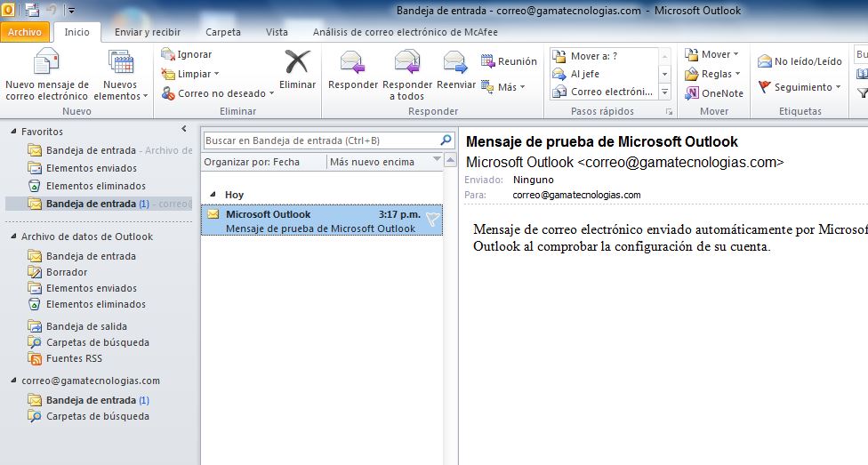The image size is (868, 465).
Task: Open Elementos enviados under Archivo de datos
Action: pyautogui.click(x=92, y=288)
